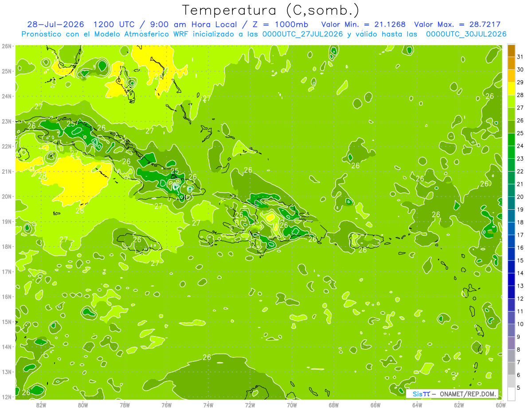Screen dimensions: 532x411
Task: Click the "72W" longitude axis label
Action: coord(250,405)
